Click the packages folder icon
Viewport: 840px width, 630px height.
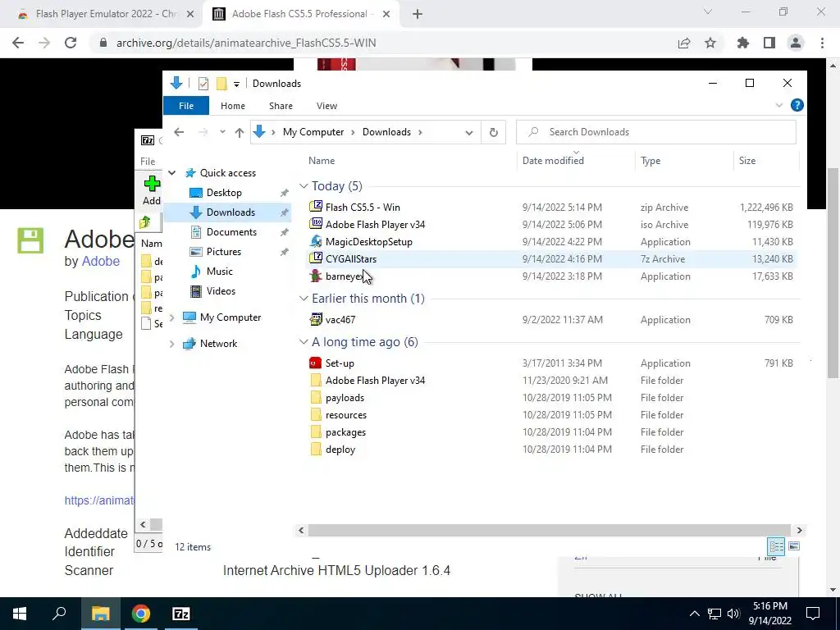pyautogui.click(x=316, y=431)
